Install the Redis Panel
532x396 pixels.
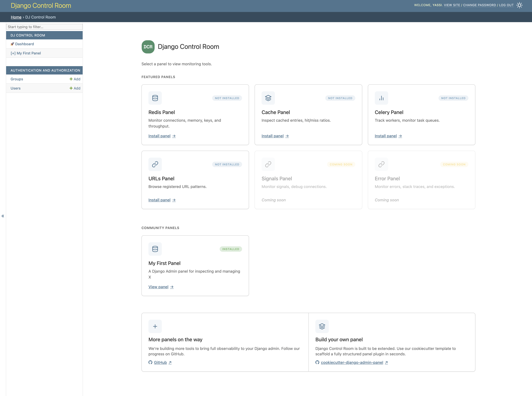click(159, 136)
